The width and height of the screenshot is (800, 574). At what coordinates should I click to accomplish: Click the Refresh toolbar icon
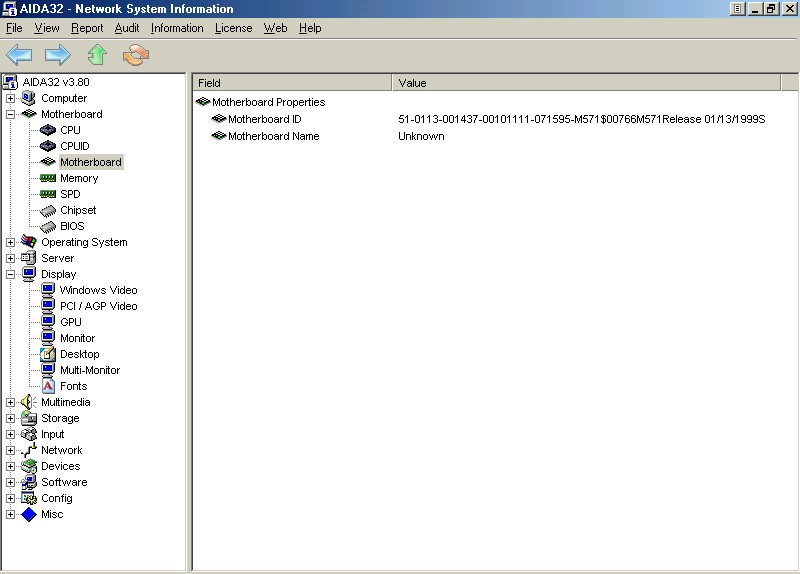[x=136, y=55]
